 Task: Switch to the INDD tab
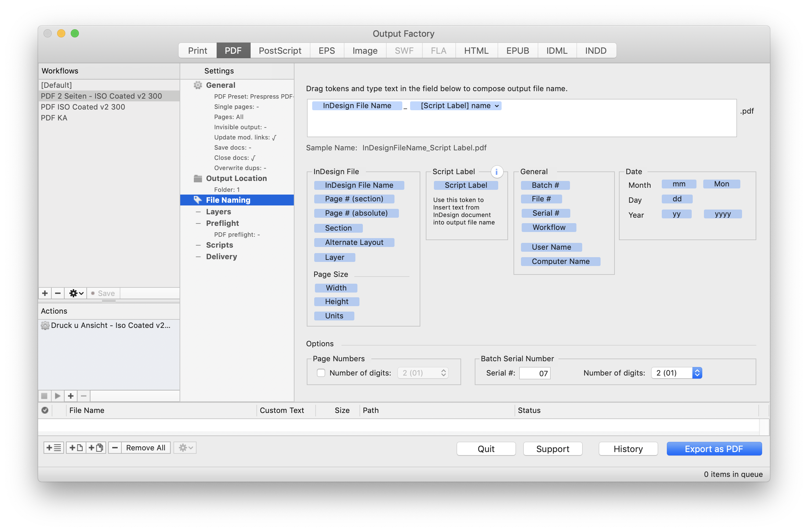coord(596,51)
